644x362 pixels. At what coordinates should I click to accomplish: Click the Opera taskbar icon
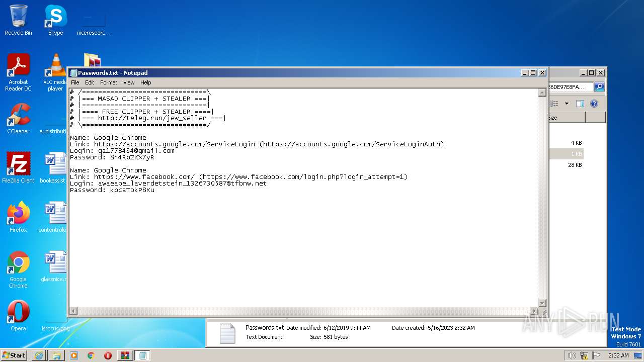pyautogui.click(x=108, y=355)
